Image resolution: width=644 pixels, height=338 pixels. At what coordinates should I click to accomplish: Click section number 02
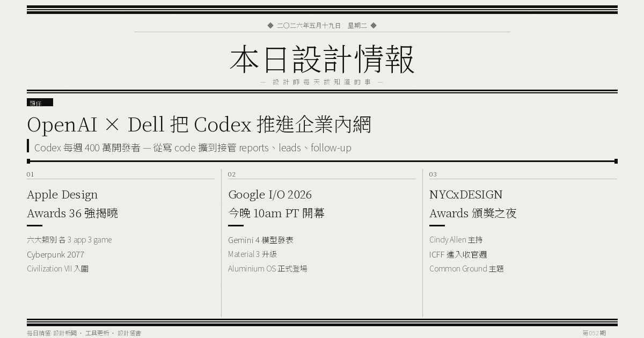[x=232, y=174]
